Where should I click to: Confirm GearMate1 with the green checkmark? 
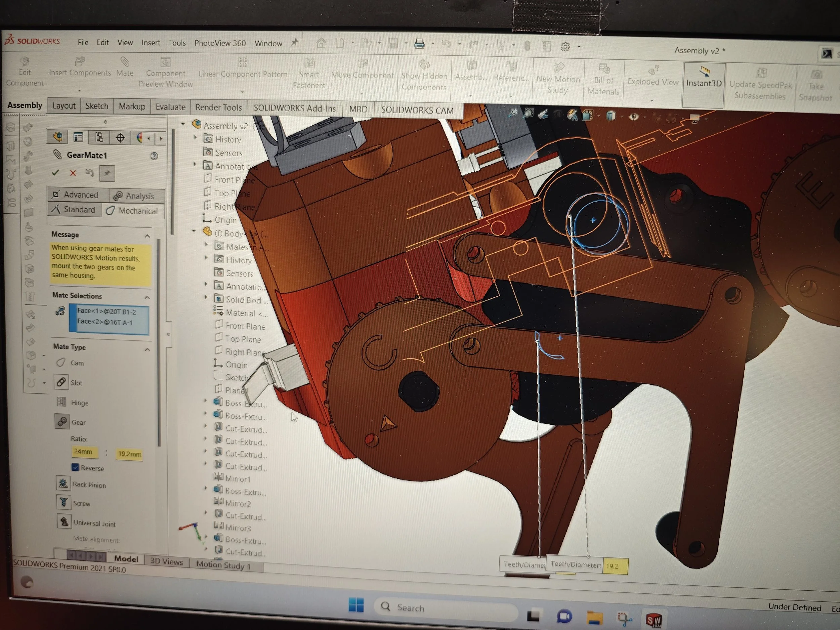coord(55,173)
